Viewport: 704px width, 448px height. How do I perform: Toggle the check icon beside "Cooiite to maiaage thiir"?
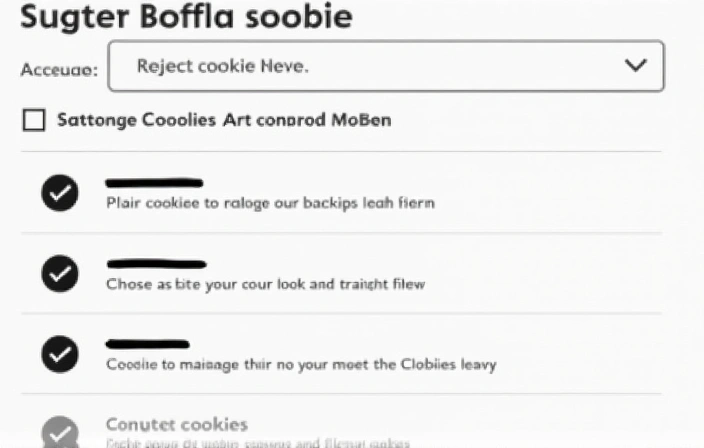pyautogui.click(x=60, y=353)
